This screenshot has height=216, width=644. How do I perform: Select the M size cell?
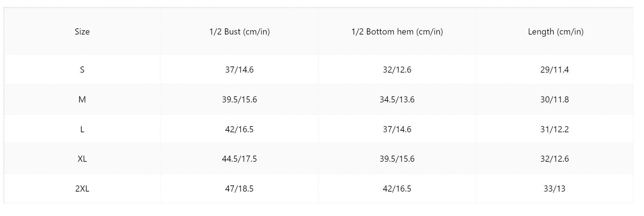pyautogui.click(x=82, y=100)
